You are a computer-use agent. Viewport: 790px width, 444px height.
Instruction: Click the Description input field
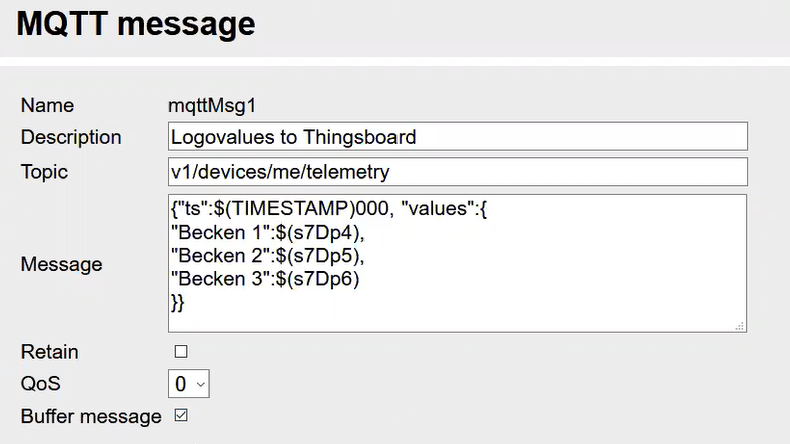tap(457, 137)
